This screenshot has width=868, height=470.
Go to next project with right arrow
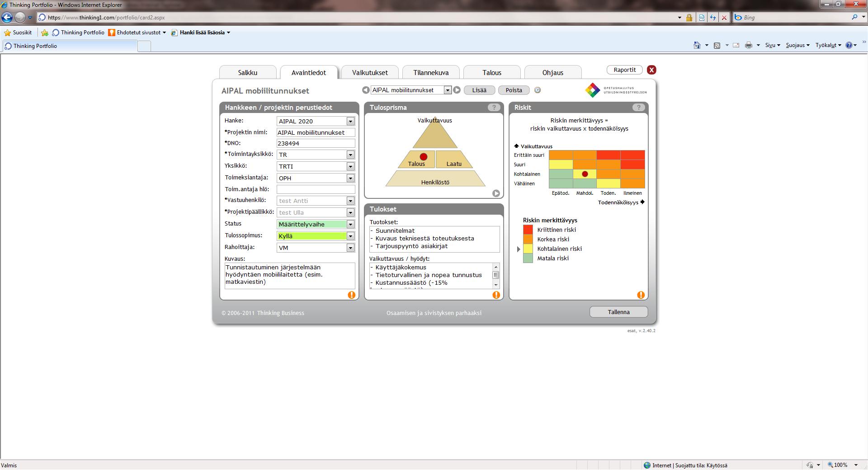[x=457, y=90]
